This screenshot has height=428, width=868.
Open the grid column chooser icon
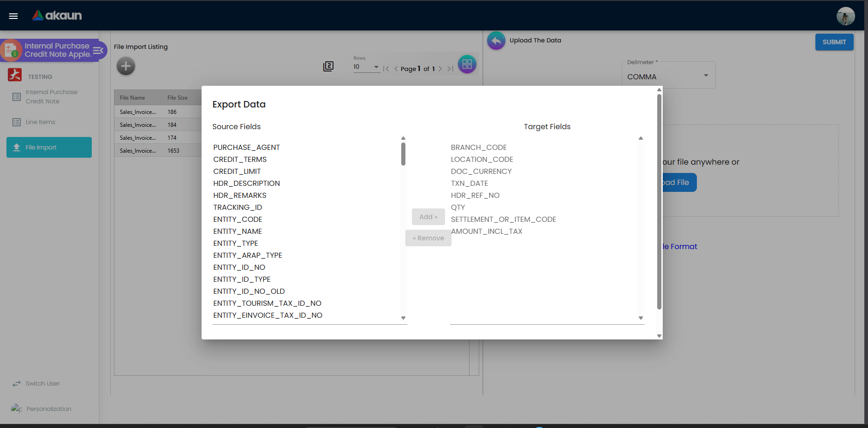pos(467,64)
